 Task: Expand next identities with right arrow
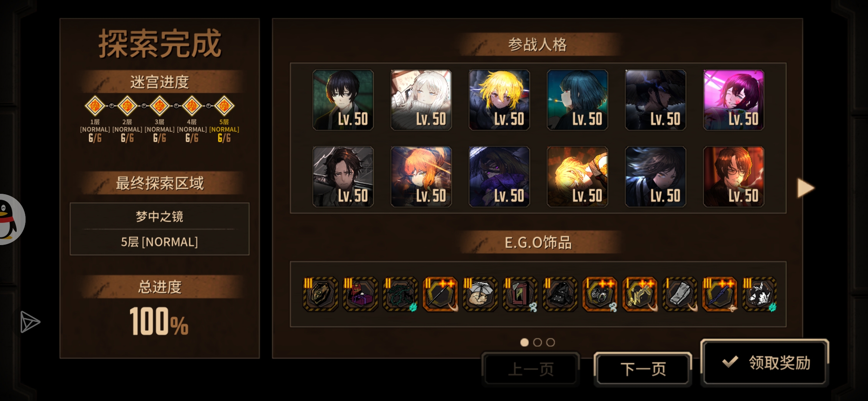pyautogui.click(x=806, y=188)
